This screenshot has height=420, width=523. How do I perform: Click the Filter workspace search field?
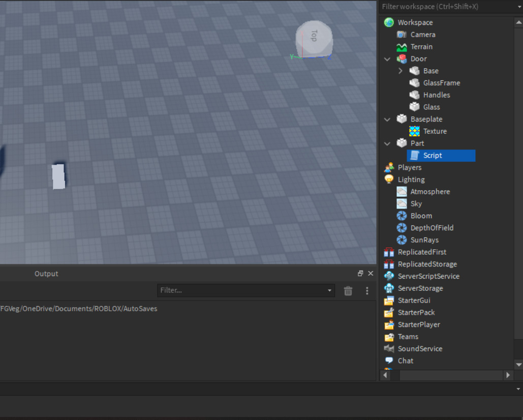pos(447,7)
